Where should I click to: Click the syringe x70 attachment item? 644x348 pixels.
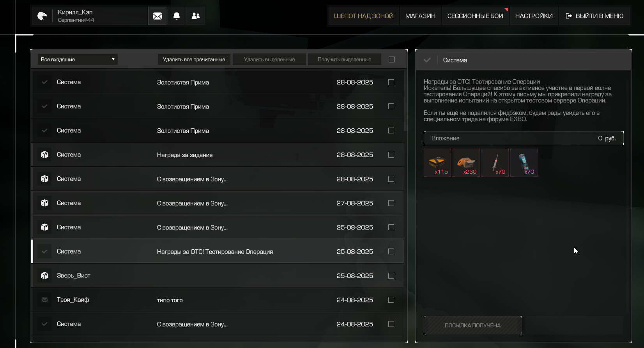[495, 163]
